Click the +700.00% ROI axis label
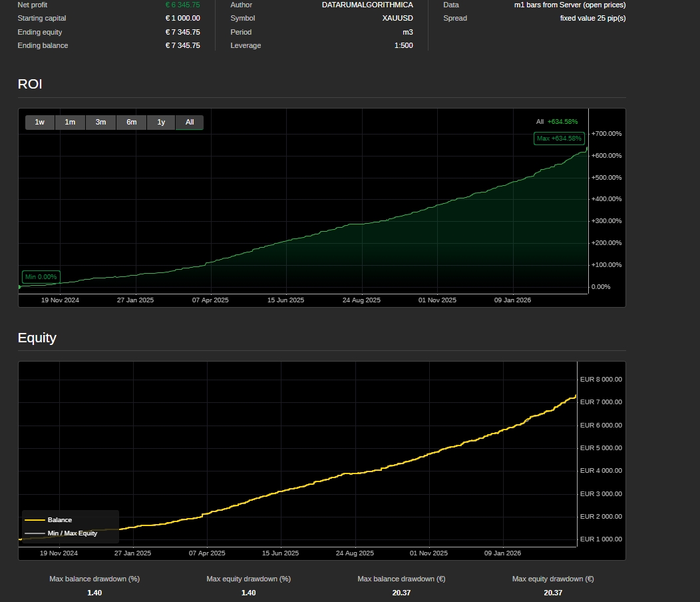 click(606, 134)
